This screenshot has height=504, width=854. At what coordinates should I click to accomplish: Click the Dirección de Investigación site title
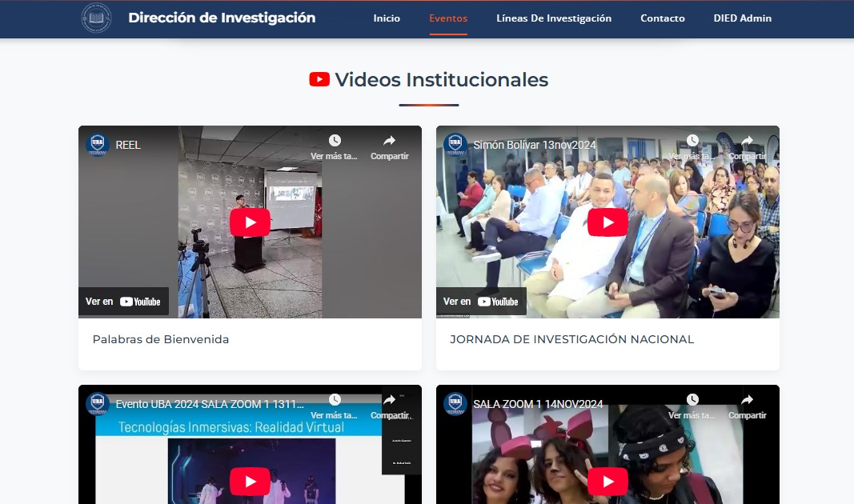[x=222, y=18]
